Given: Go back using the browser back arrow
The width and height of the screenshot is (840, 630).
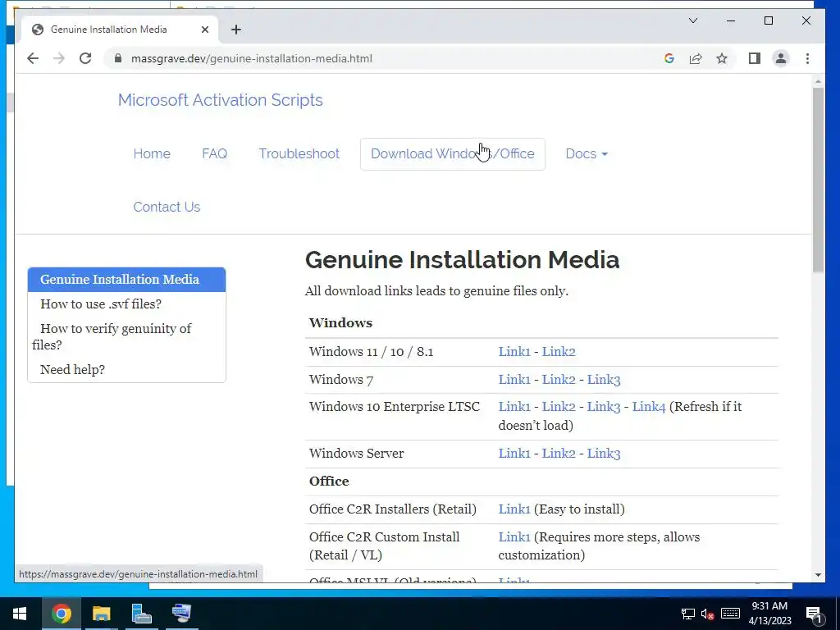Looking at the screenshot, I should tap(33, 58).
